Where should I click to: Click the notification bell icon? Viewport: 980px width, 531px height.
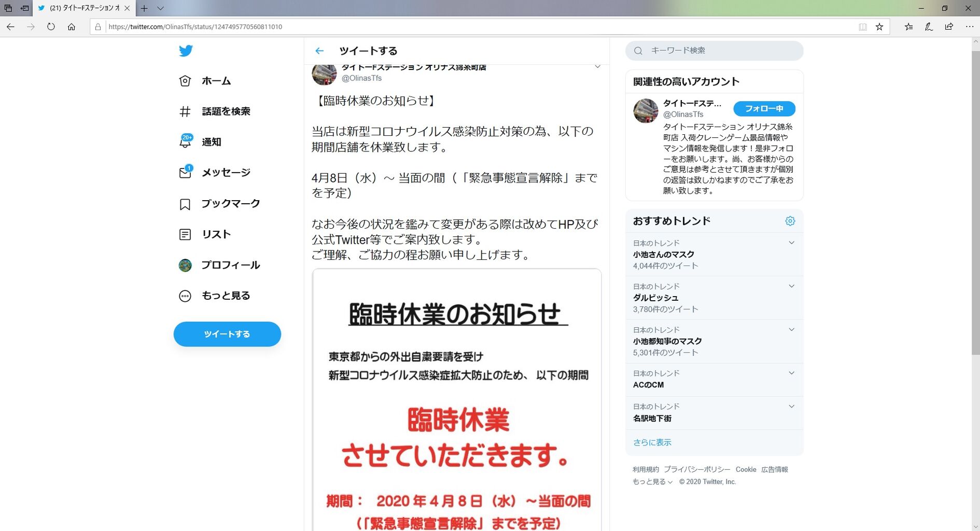pyautogui.click(x=185, y=142)
